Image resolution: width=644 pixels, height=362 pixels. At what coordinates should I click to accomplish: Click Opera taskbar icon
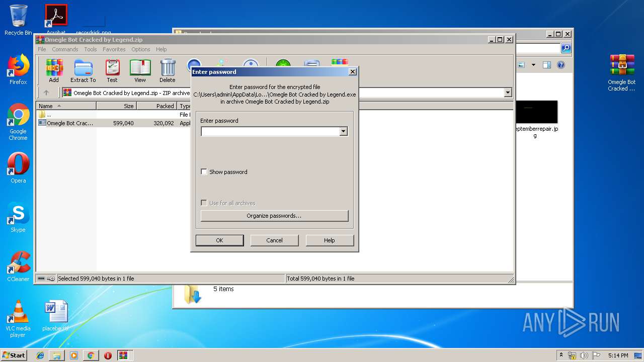click(108, 355)
